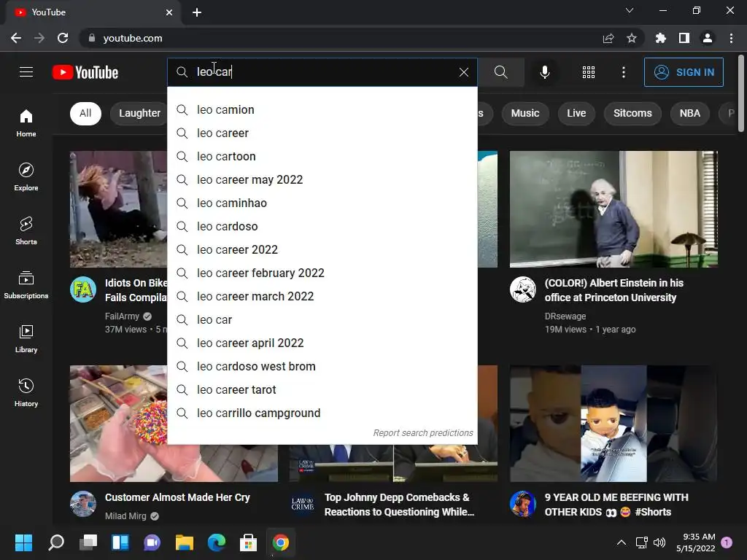Clear the search box with X
747x560 pixels.
pyautogui.click(x=463, y=72)
